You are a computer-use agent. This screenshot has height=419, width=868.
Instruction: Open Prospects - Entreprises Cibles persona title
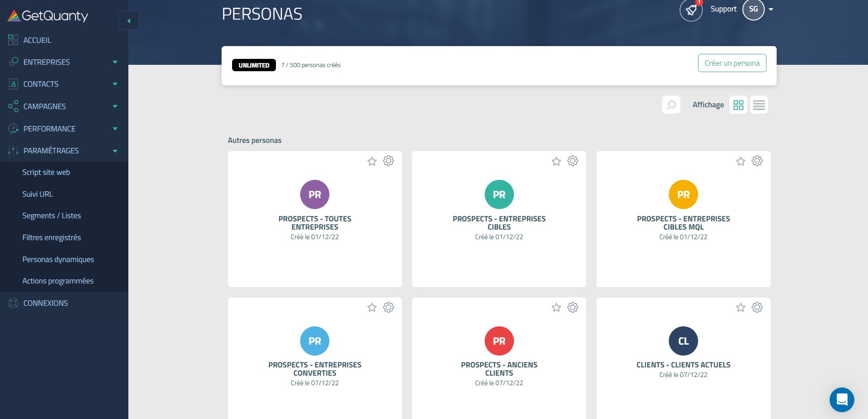(x=499, y=223)
